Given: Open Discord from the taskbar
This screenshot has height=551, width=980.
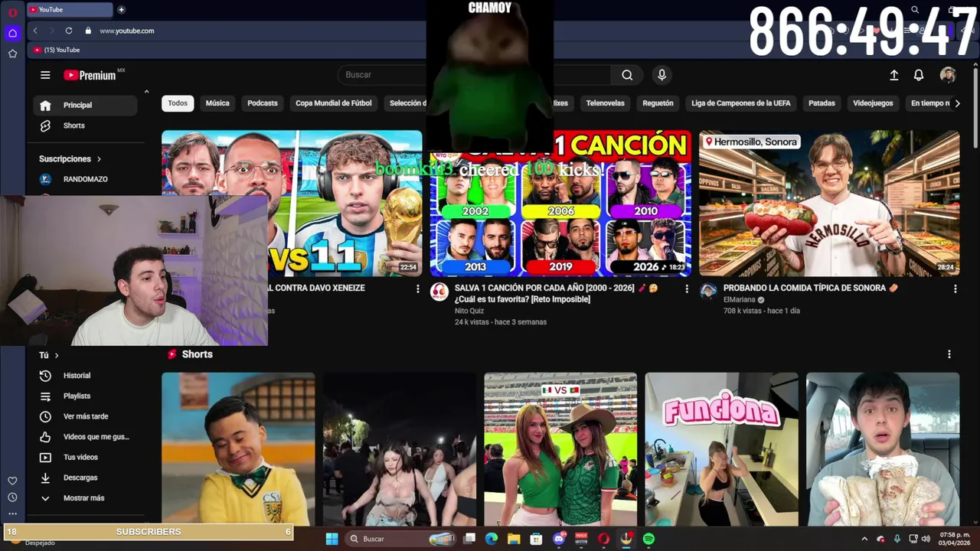Looking at the screenshot, I should [x=559, y=539].
